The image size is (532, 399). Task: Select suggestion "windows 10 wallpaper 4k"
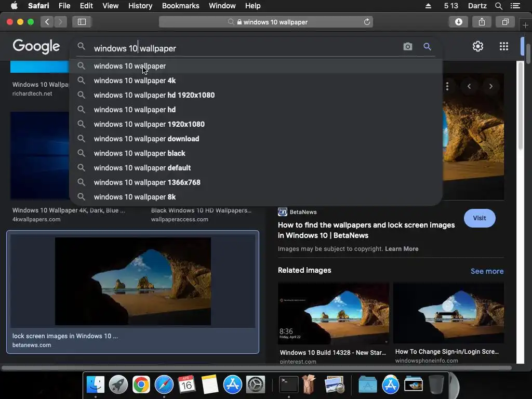pos(256,81)
